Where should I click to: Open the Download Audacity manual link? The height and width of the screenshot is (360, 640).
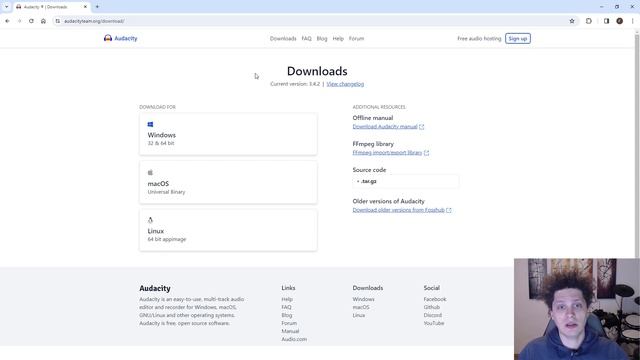[x=385, y=127]
